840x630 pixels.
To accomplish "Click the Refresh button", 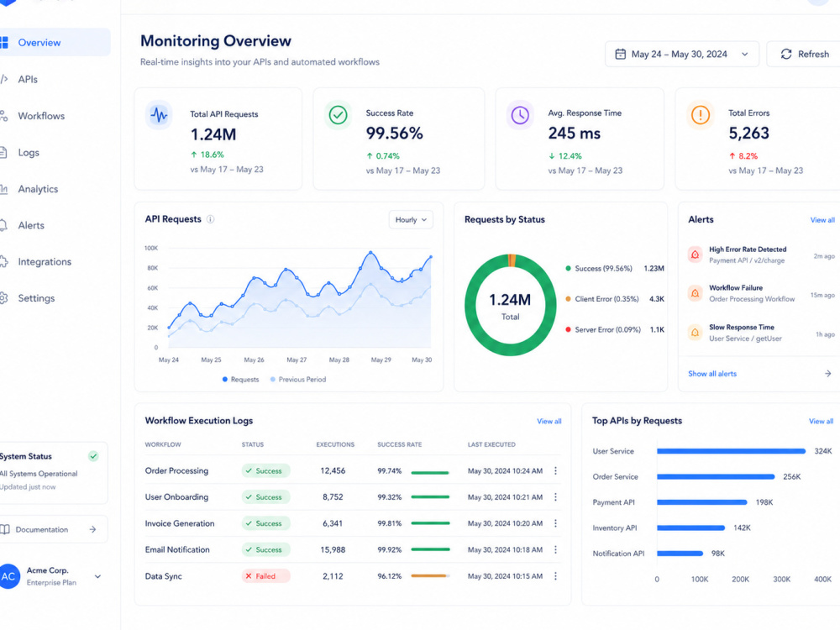I will 804,54.
